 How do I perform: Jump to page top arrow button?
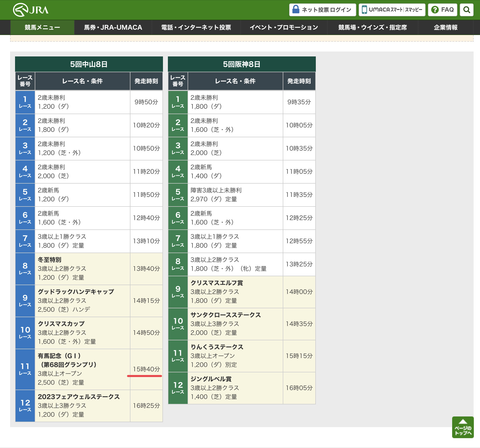(463, 427)
